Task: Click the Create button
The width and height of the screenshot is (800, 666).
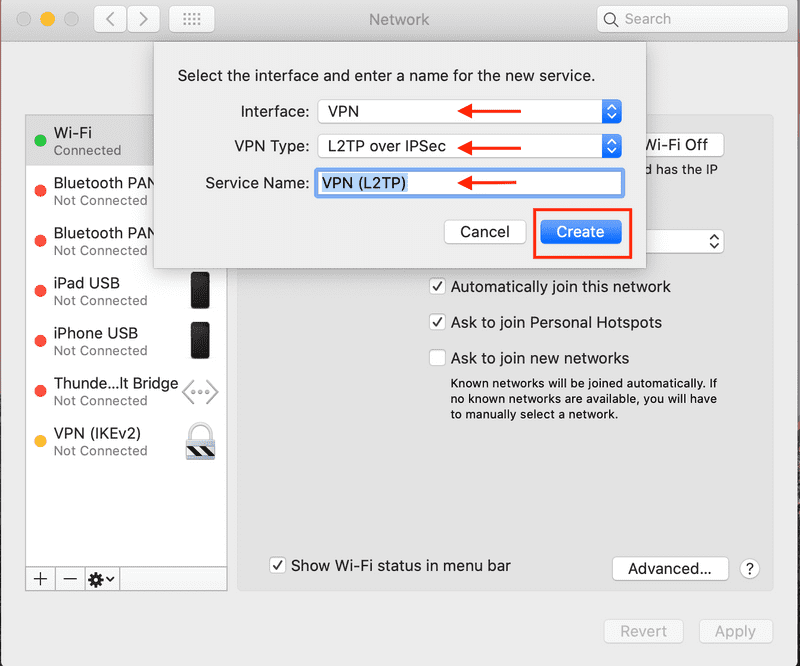Action: pyautogui.click(x=581, y=232)
